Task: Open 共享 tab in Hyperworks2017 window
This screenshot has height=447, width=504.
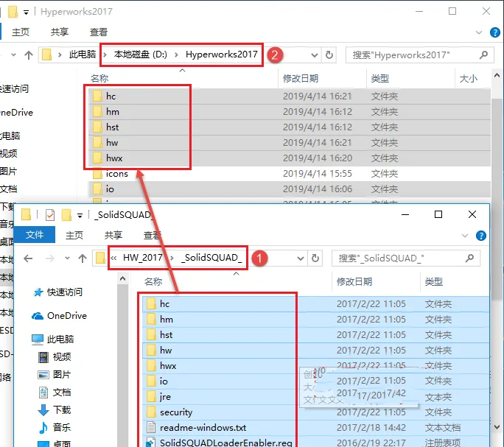Action: click(x=60, y=32)
